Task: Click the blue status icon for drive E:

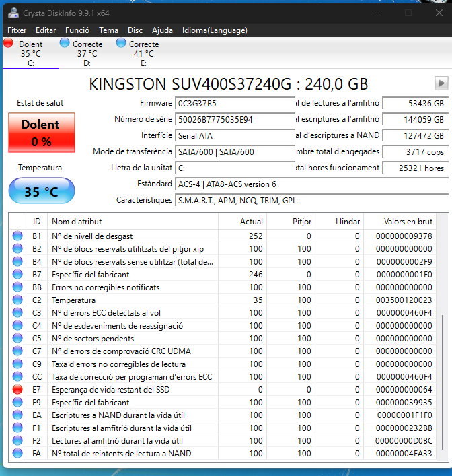Action: click(121, 43)
